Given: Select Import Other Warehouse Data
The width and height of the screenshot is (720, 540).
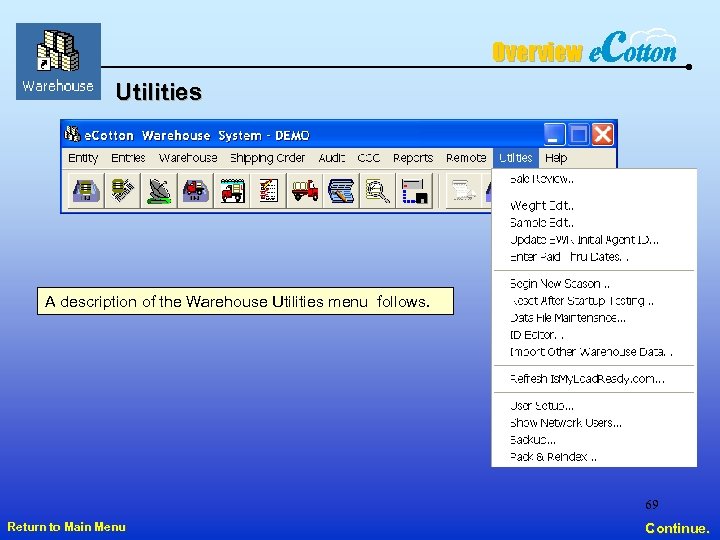Looking at the screenshot, I should pos(591,352).
